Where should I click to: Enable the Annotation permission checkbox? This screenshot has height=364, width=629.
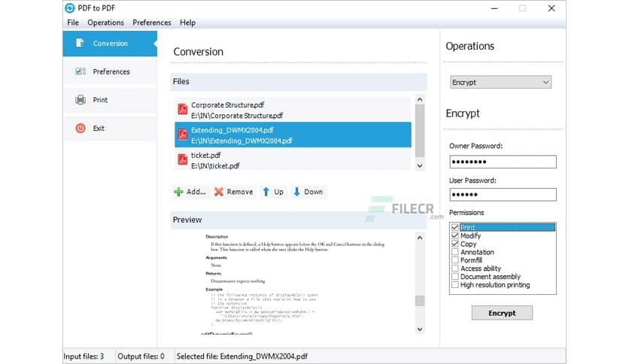(x=454, y=253)
